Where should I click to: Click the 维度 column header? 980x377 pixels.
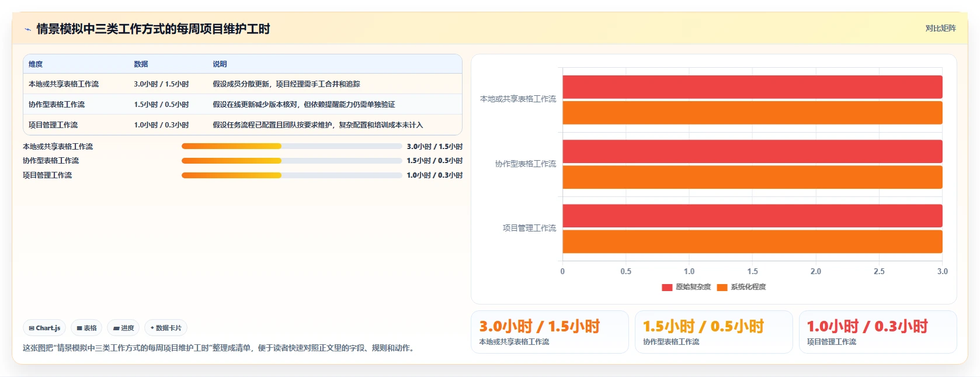36,64
